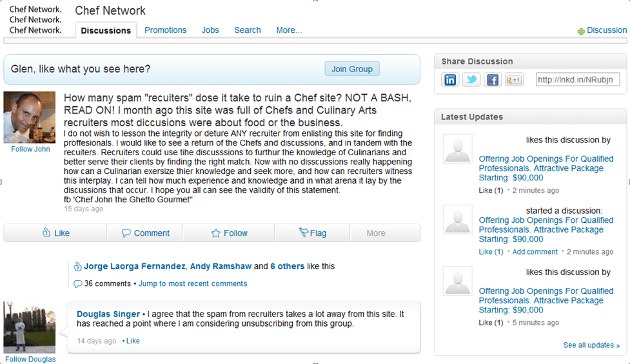Click the Join Group button
Screen dimensions: 630x364
click(352, 69)
